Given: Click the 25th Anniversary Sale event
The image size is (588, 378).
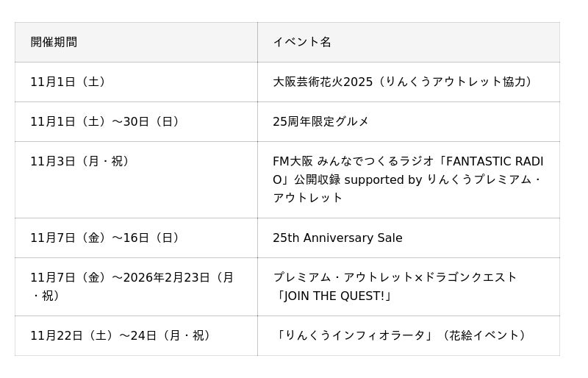Looking at the screenshot, I should point(337,238).
